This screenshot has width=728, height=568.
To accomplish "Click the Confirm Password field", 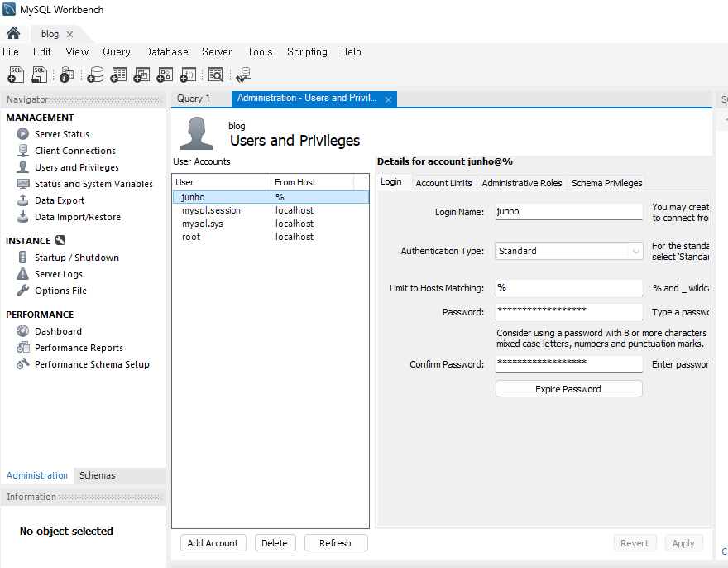I will [569, 363].
